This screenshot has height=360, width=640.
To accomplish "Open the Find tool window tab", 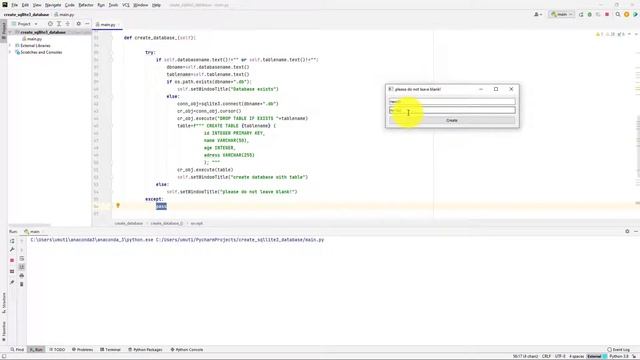I will tap(17, 350).
